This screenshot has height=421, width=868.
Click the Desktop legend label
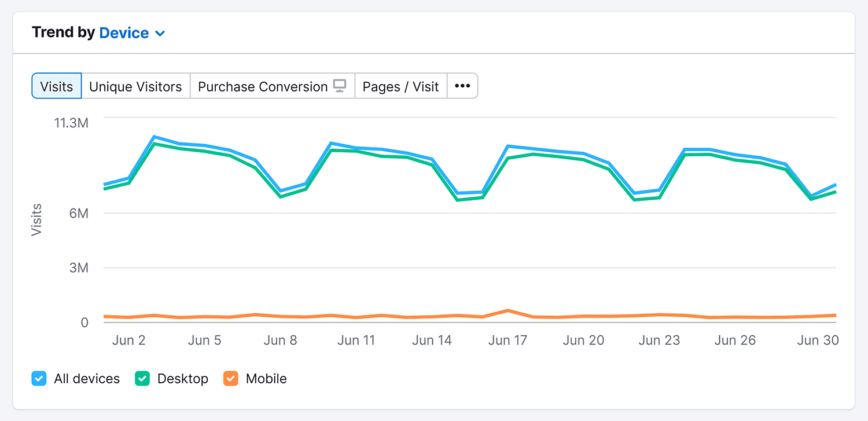(183, 379)
